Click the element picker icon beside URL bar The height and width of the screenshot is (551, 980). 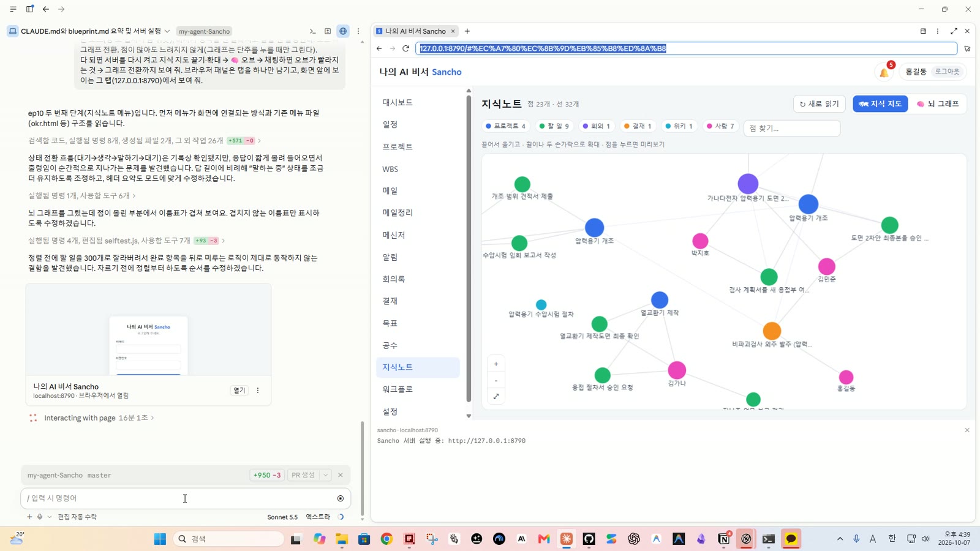(x=967, y=48)
